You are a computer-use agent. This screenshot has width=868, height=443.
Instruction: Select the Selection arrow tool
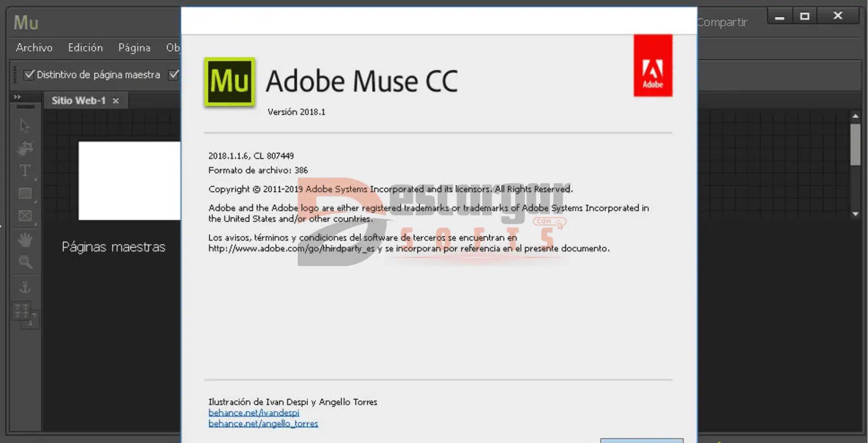point(25,126)
